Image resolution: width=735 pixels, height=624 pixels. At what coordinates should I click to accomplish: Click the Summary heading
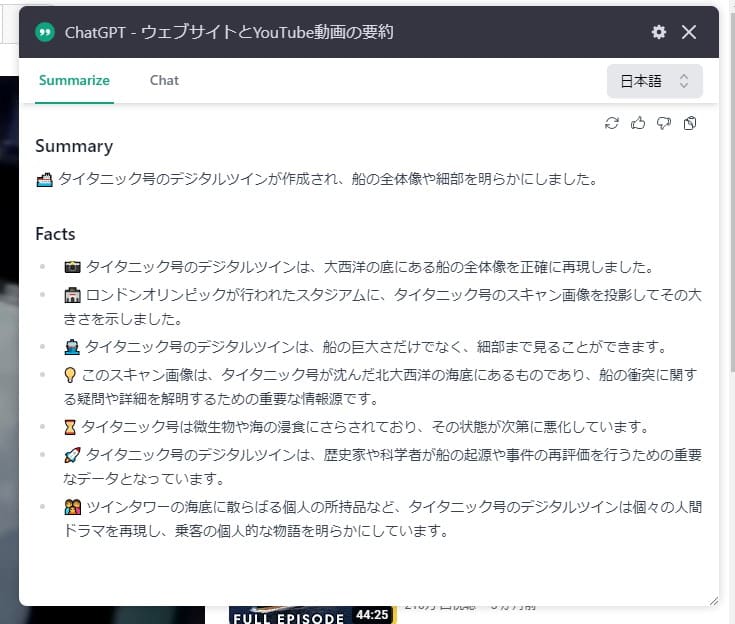[x=74, y=146]
